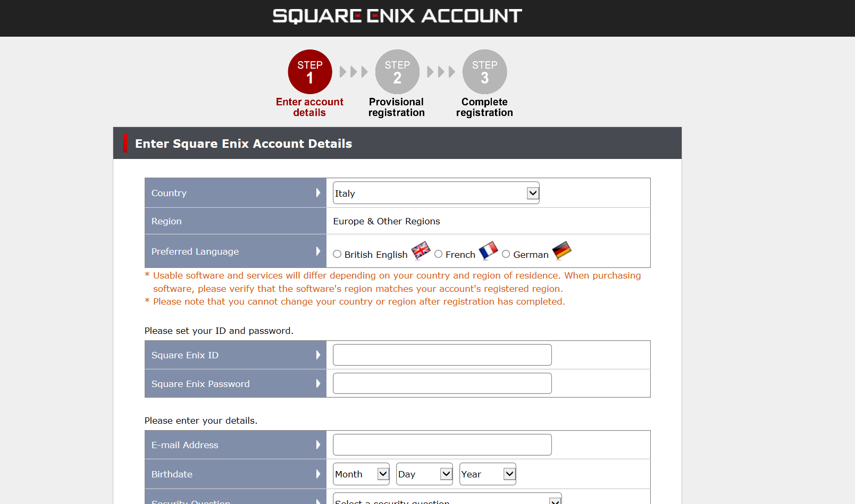This screenshot has height=504, width=855.
Task: Click the Region row label
Action: 166,221
